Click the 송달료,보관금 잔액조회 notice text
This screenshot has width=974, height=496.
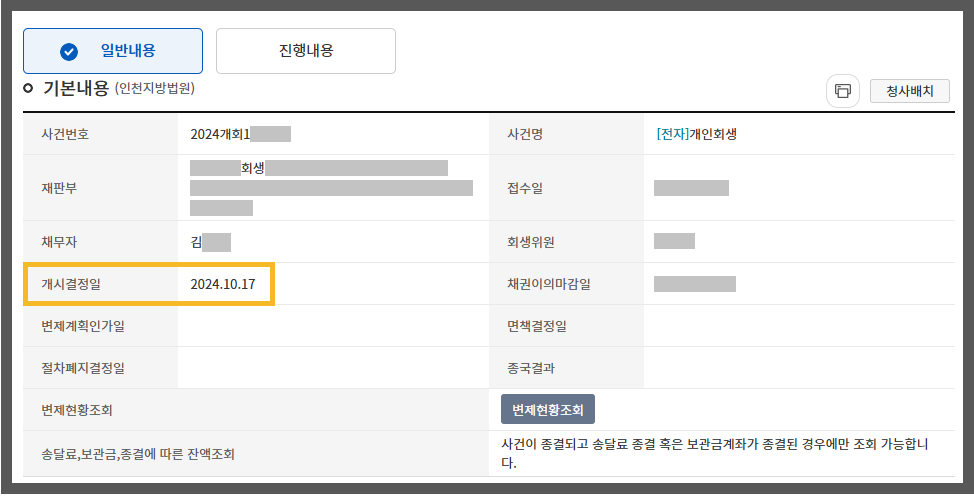pyautogui.click(x=715, y=453)
